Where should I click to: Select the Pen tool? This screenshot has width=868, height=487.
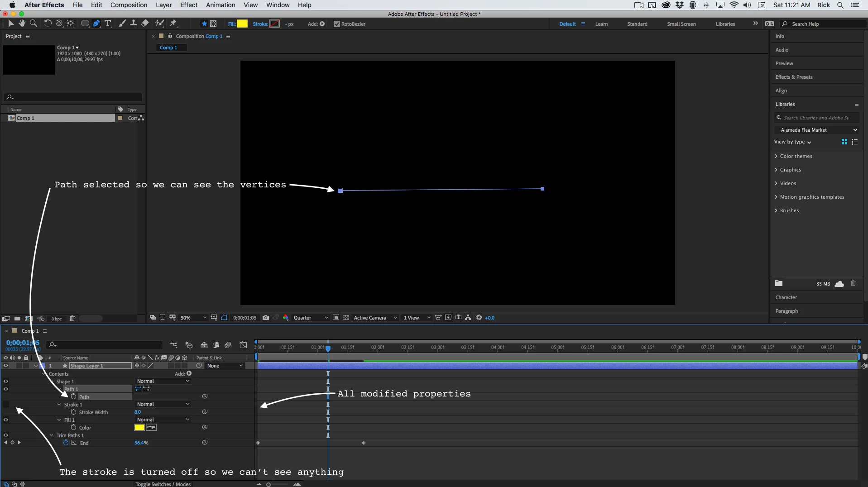tap(96, 24)
